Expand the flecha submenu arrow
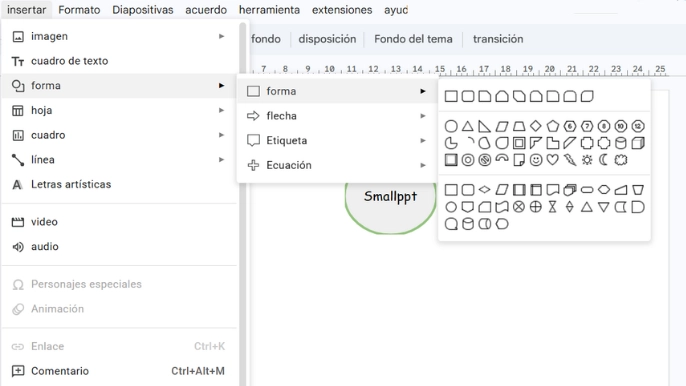686x386 pixels. click(x=423, y=116)
